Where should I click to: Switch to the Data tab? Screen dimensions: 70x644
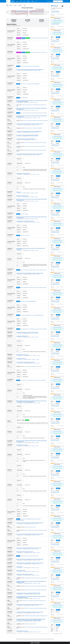click(25, 5)
